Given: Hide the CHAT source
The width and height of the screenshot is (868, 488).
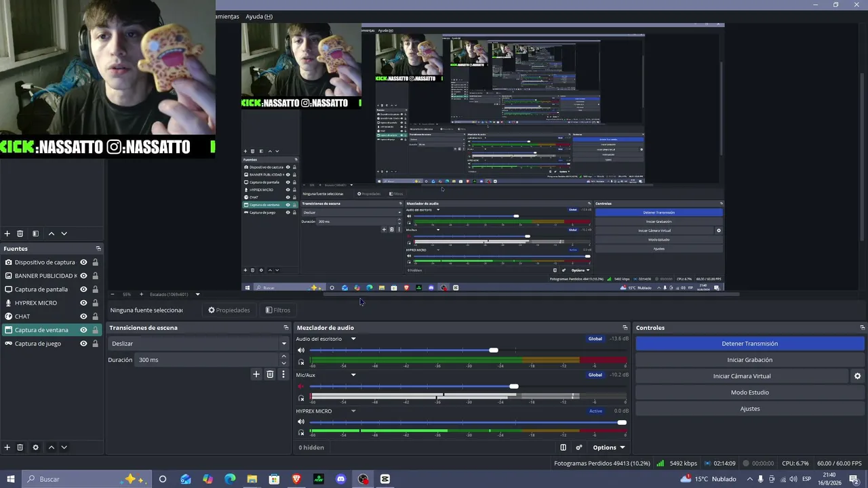Looking at the screenshot, I should point(83,317).
